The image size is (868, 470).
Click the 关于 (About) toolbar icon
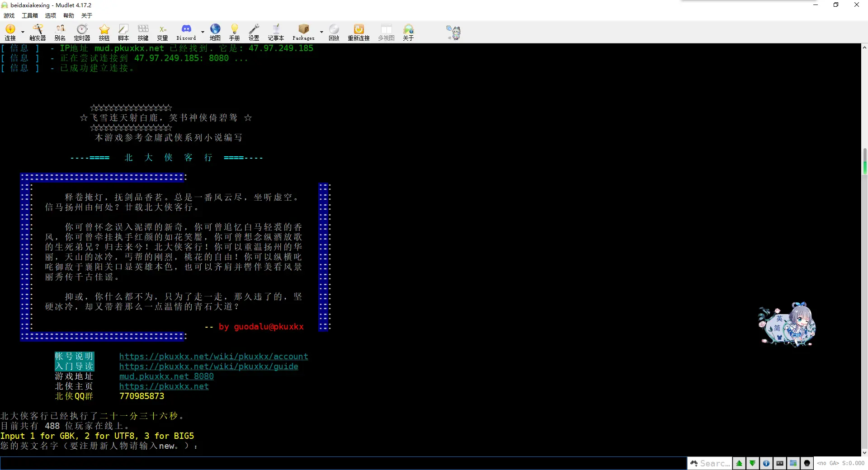(408, 33)
